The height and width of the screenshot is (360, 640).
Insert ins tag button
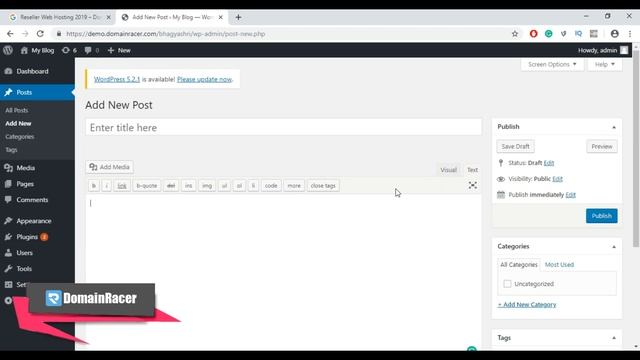pos(189,186)
